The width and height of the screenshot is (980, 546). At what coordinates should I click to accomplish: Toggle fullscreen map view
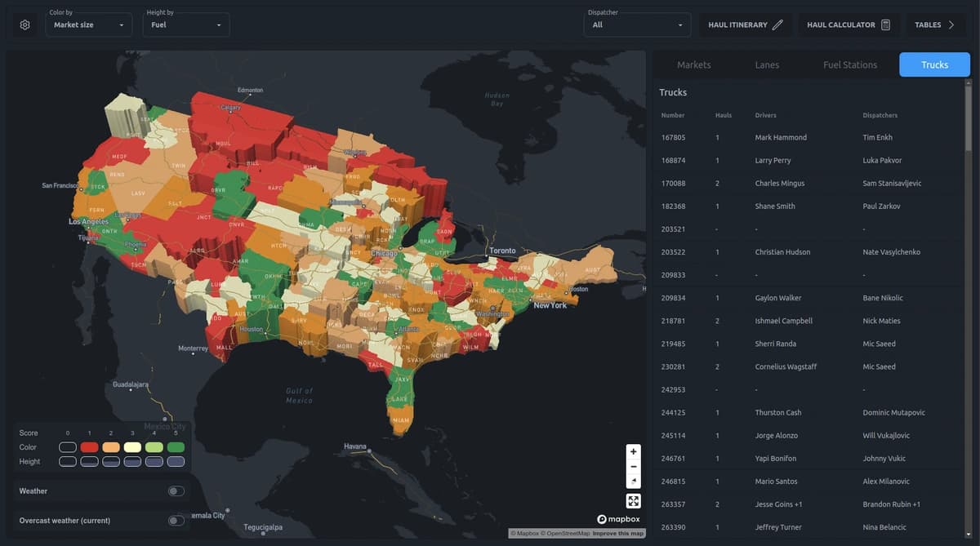[634, 501]
